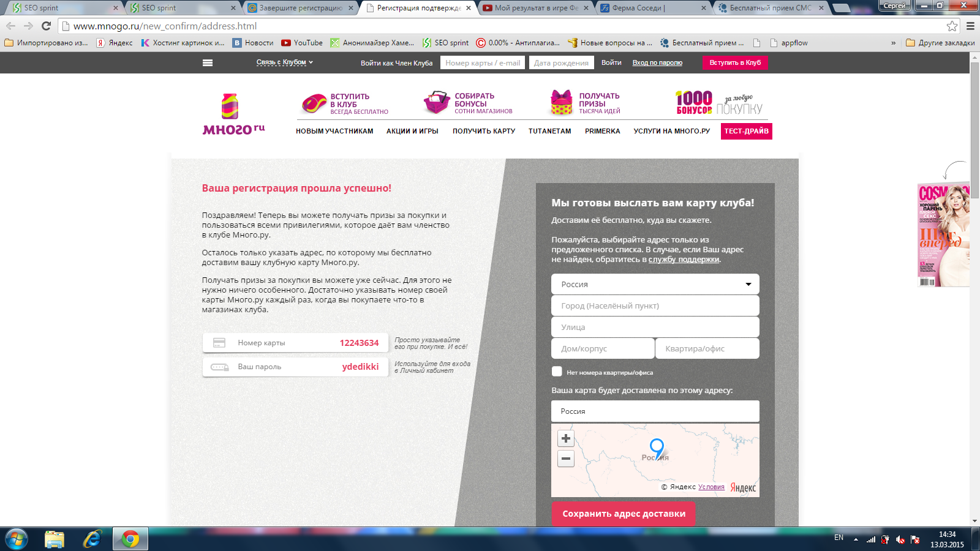Click Chrome icon in taskbar
980x551 pixels.
point(130,539)
